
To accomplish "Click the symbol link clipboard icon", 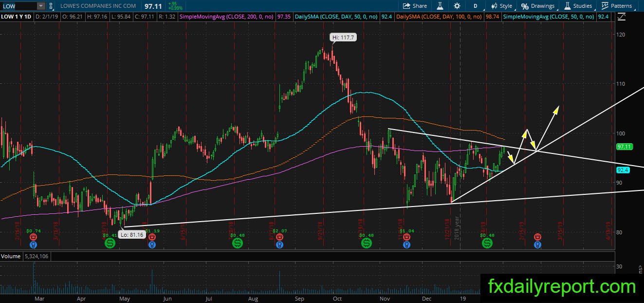I will pos(52,6).
